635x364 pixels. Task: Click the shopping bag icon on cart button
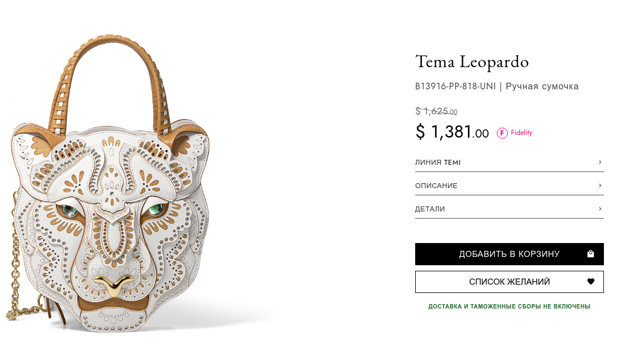point(591,254)
